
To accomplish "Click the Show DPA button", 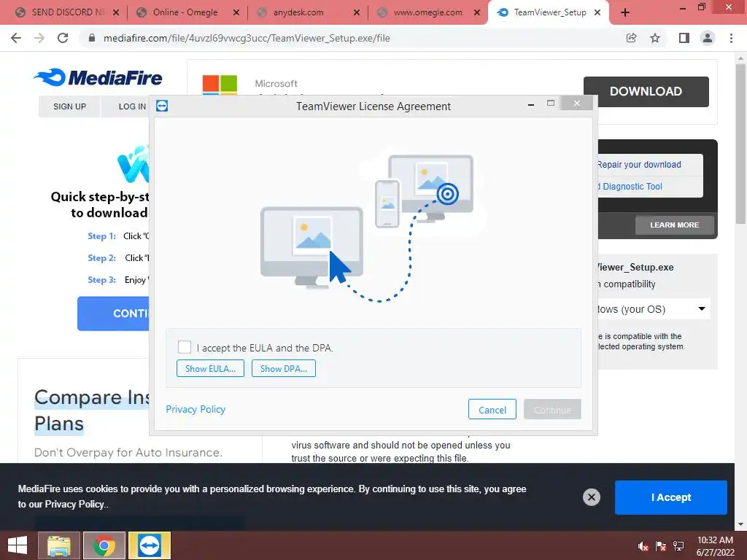I will point(284,368).
